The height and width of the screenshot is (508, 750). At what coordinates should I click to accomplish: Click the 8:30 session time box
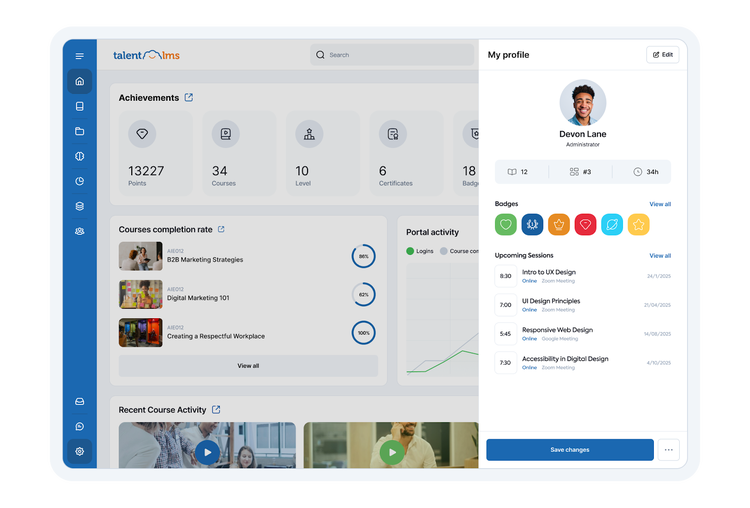(x=506, y=276)
